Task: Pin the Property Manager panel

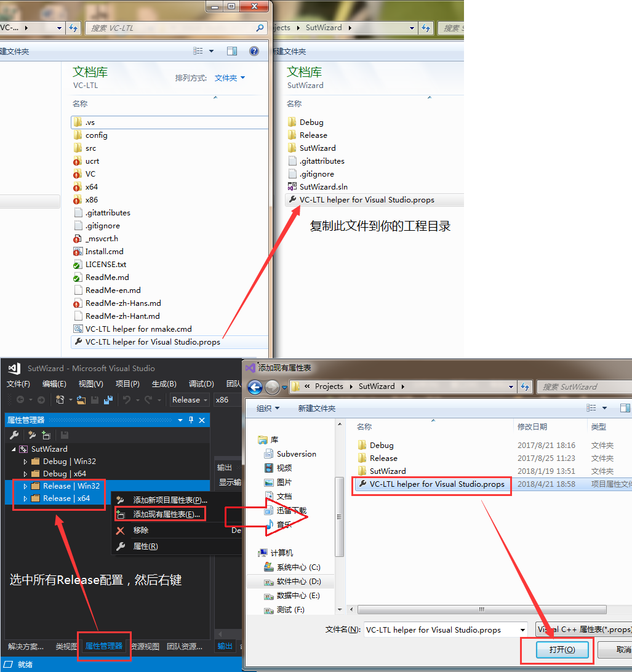Action: point(191,420)
